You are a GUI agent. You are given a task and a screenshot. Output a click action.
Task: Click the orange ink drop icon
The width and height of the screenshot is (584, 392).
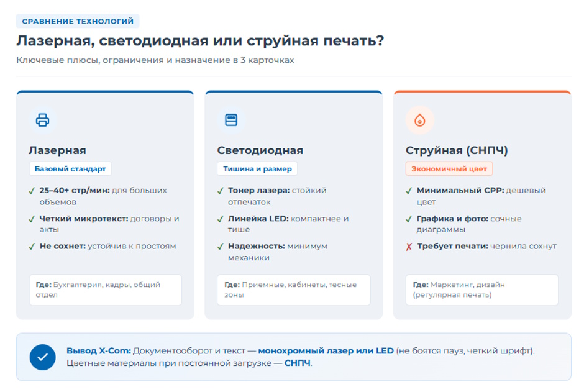[x=420, y=120]
